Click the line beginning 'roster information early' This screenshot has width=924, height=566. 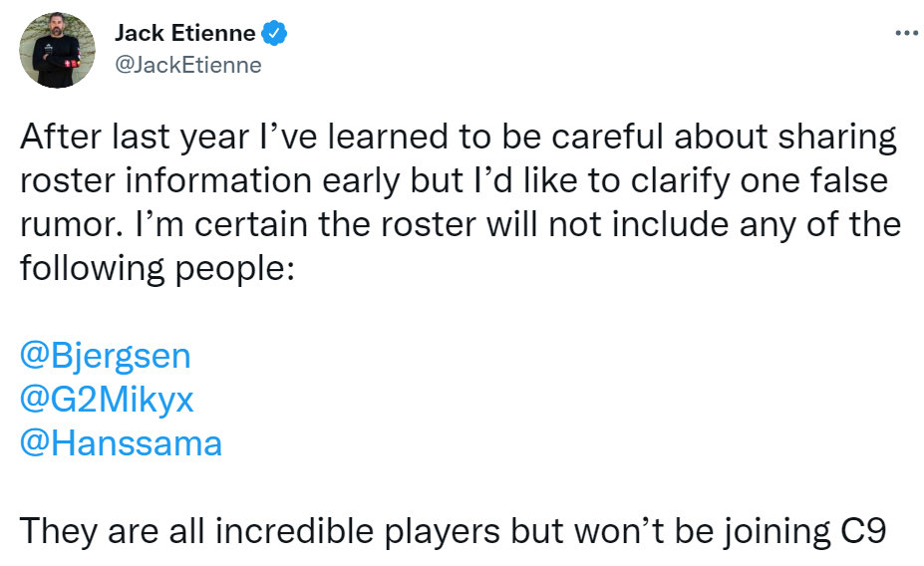click(x=454, y=180)
